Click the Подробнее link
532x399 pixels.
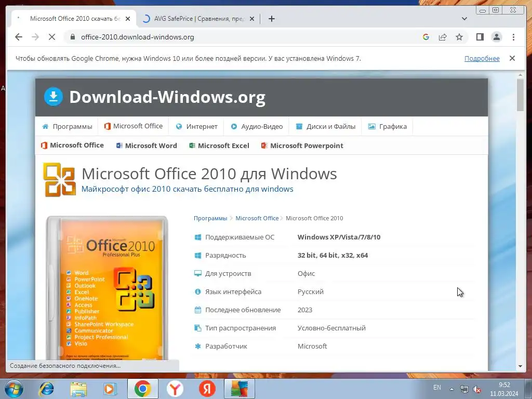pos(482,58)
